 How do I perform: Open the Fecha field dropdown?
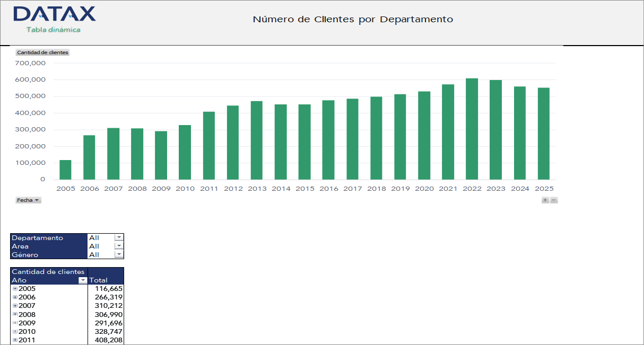[35, 200]
